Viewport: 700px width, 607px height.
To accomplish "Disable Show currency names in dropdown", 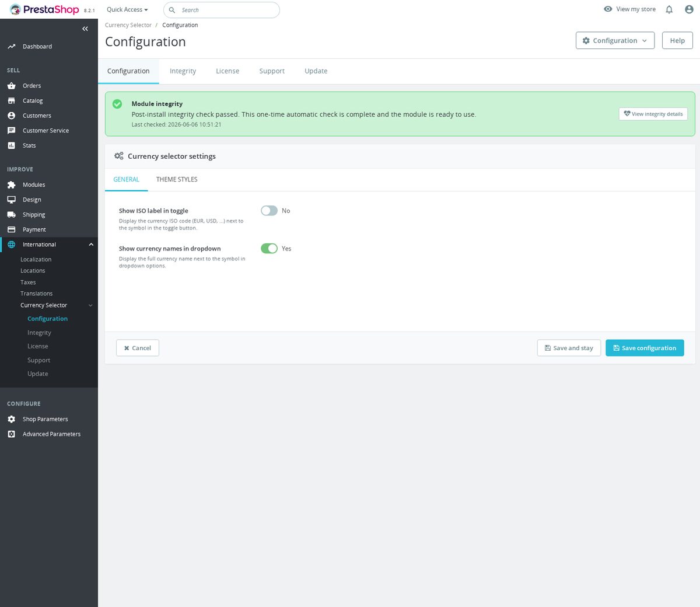I will pos(269,249).
